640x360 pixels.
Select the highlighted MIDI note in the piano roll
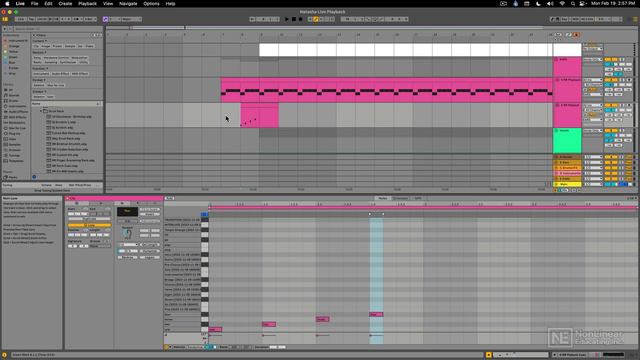point(376,314)
